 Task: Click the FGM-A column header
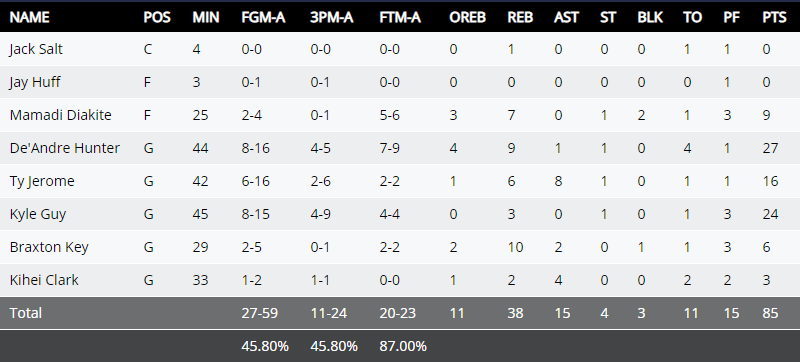pyautogui.click(x=263, y=17)
